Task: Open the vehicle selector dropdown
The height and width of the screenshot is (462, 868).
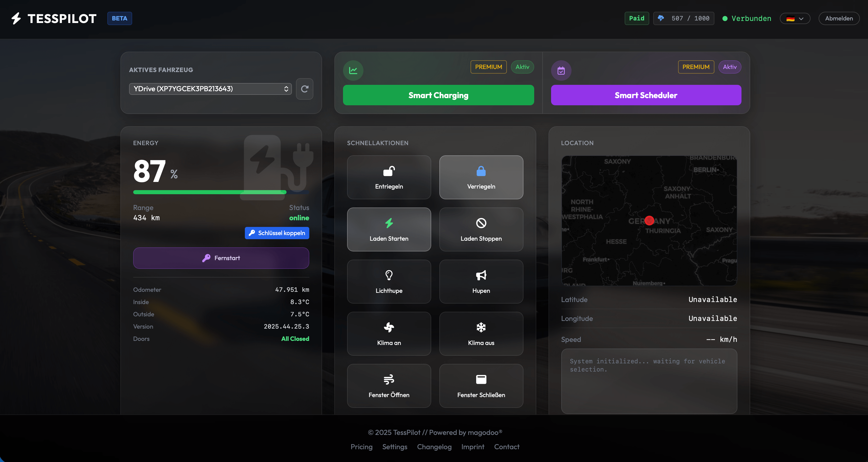Action: coord(210,89)
